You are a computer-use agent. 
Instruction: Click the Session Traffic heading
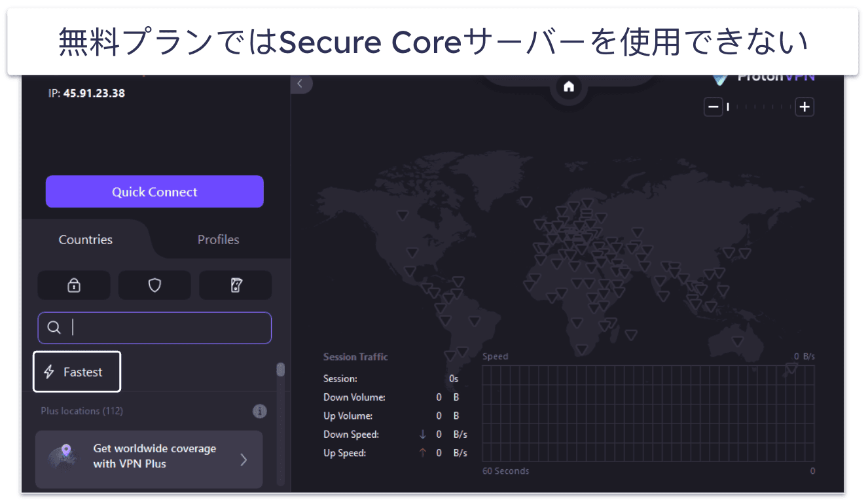coord(355,357)
